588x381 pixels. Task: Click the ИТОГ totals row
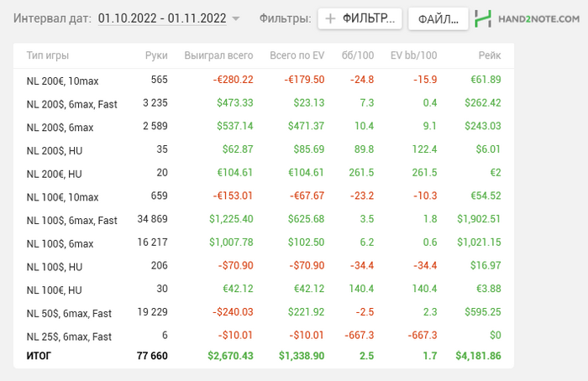[264, 356]
